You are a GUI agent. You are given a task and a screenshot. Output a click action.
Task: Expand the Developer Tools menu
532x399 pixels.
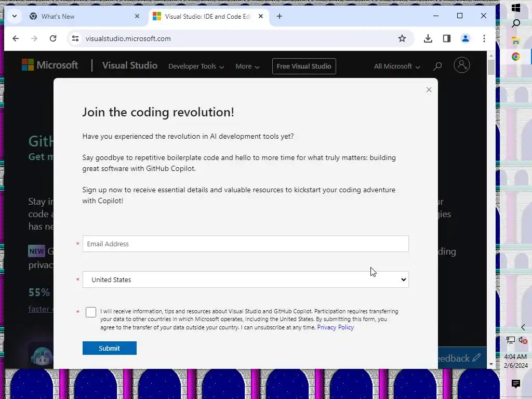[196, 66]
